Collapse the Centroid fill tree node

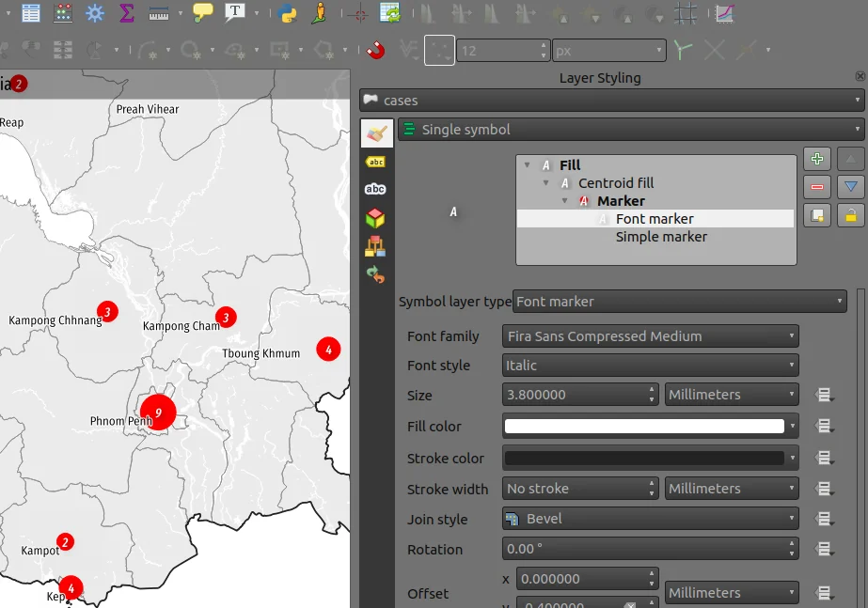[x=546, y=183]
